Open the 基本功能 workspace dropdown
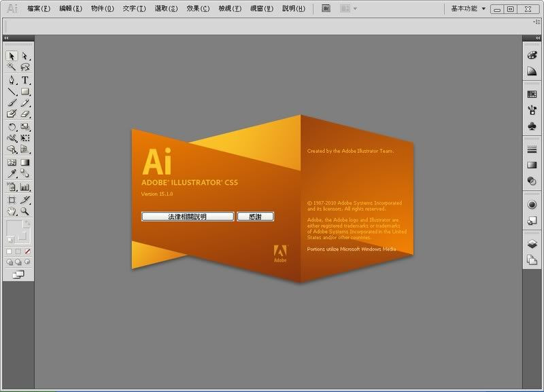Screen dimensions: 544x392 [x=468, y=8]
